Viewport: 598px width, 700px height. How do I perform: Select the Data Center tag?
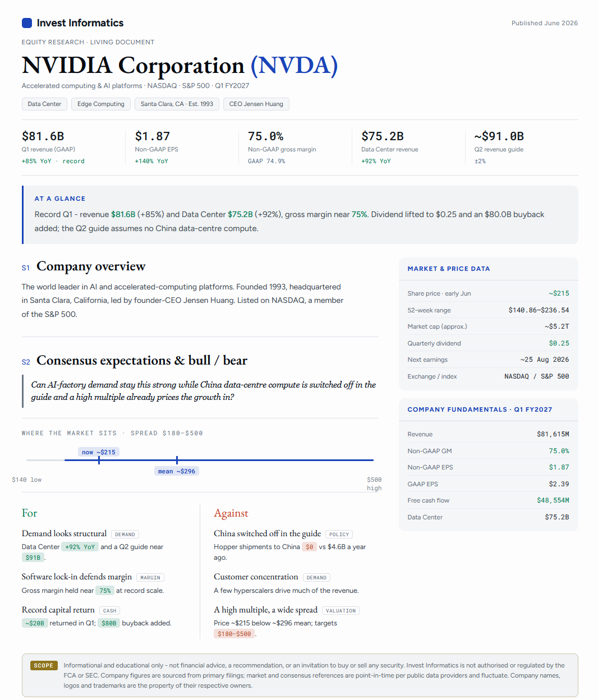pyautogui.click(x=45, y=104)
